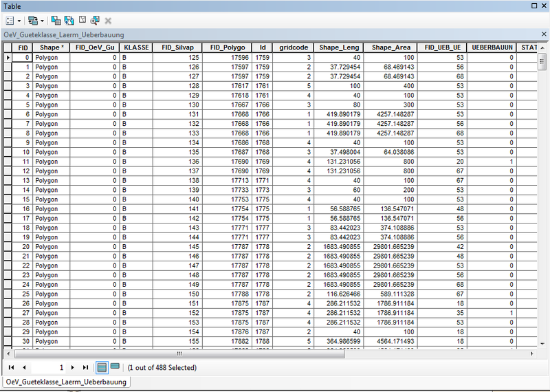The width and height of the screenshot is (550, 392).
Task: Click the Switch Selection icon
Action: (68, 21)
